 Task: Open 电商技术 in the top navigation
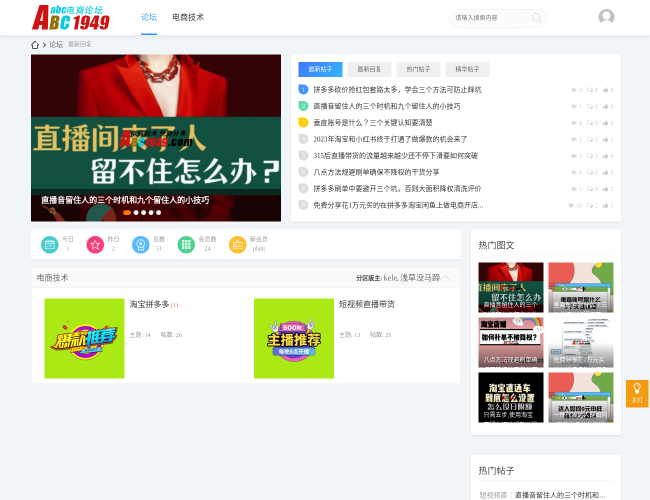pyautogui.click(x=188, y=17)
